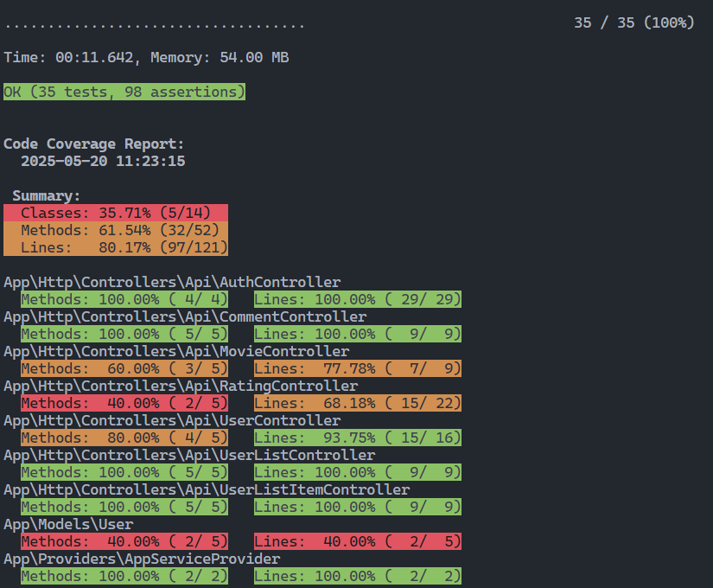Screen dimensions: 713x588
Task: Click the 'App\Http\Controllers\Api\UserListController' class name
Action: pyautogui.click(x=189, y=455)
